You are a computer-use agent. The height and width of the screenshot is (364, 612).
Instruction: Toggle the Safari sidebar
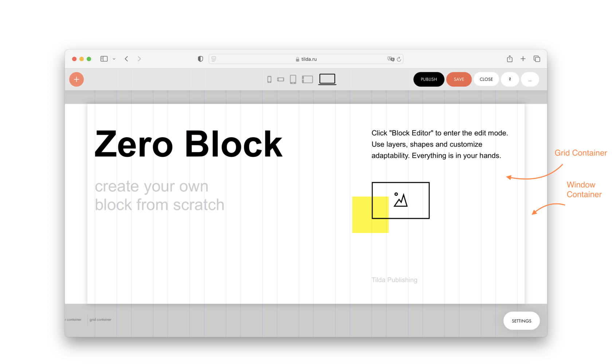[104, 59]
